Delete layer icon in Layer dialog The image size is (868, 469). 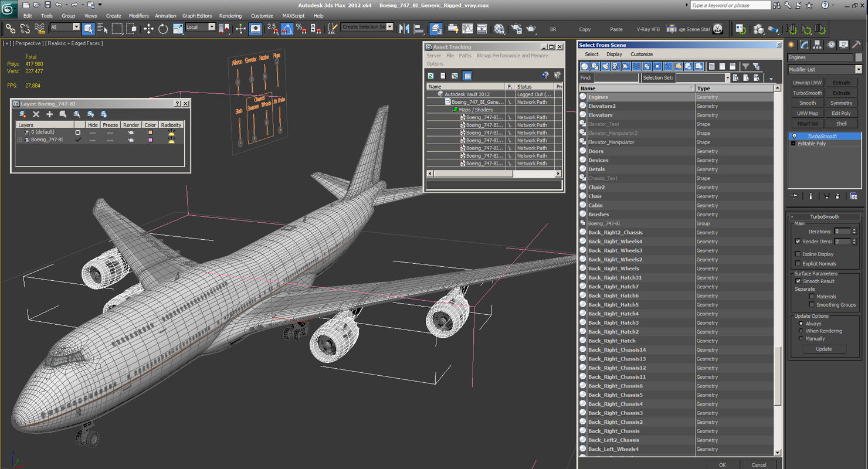36,114
